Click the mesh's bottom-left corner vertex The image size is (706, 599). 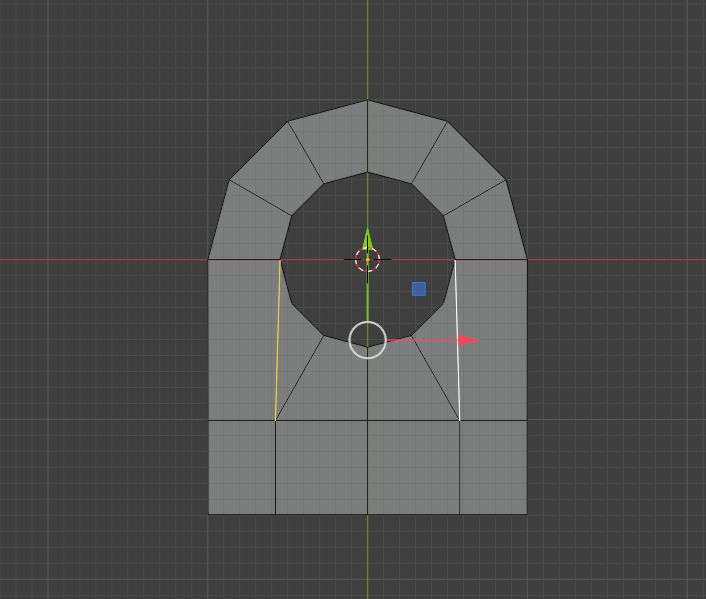pyautogui.click(x=208, y=514)
